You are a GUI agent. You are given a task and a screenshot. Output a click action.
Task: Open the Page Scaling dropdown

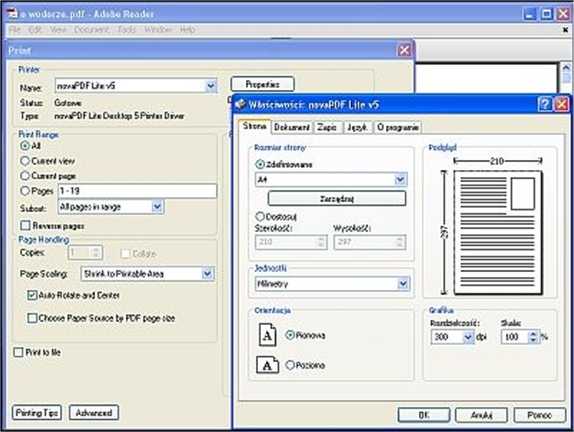[207, 273]
